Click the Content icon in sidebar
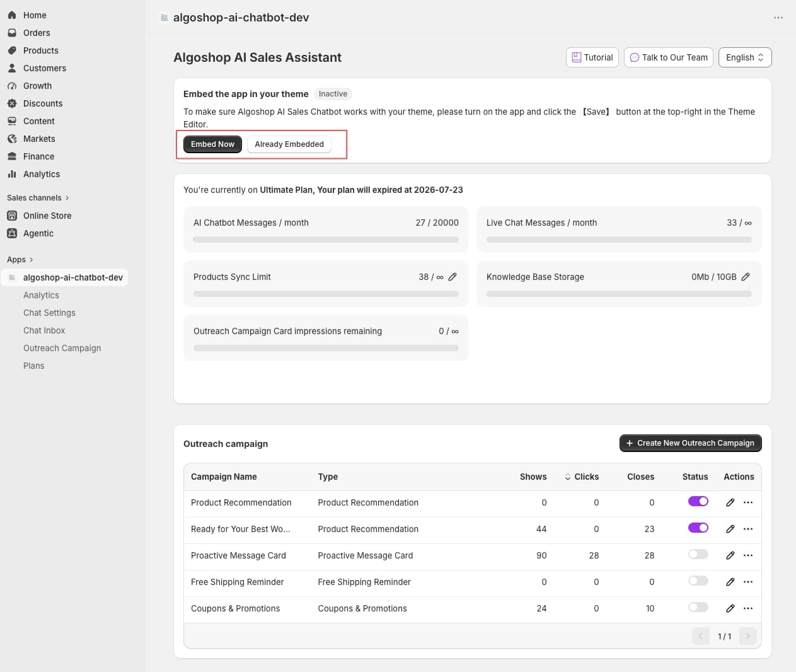 point(12,121)
